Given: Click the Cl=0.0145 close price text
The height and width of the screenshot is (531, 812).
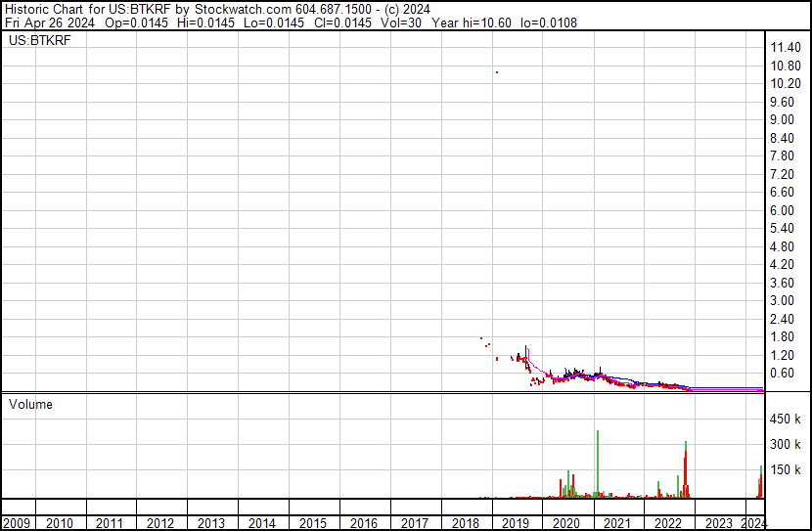Looking at the screenshot, I should [342, 23].
